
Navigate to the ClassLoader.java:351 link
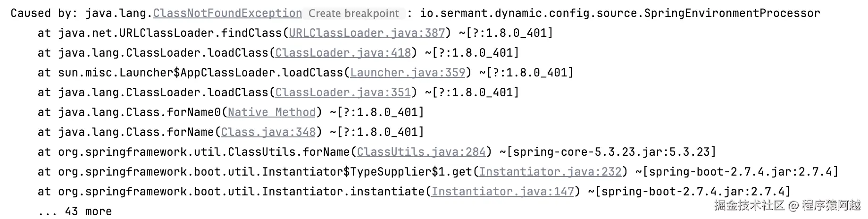click(x=343, y=93)
